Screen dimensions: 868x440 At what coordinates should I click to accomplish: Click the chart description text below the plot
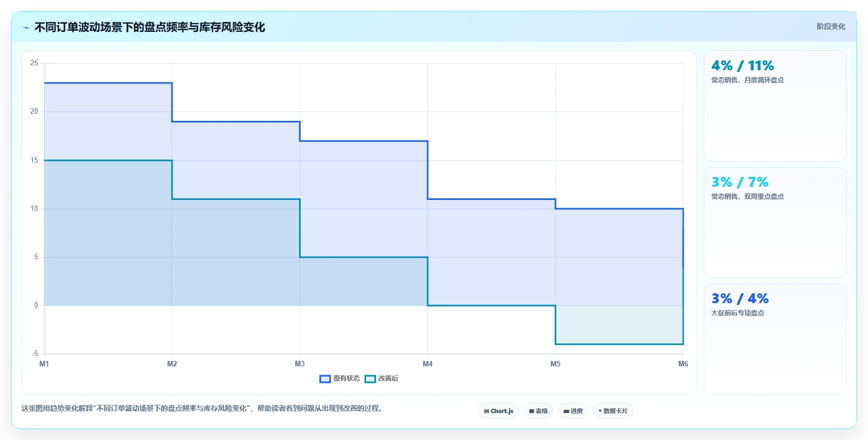pos(203,409)
